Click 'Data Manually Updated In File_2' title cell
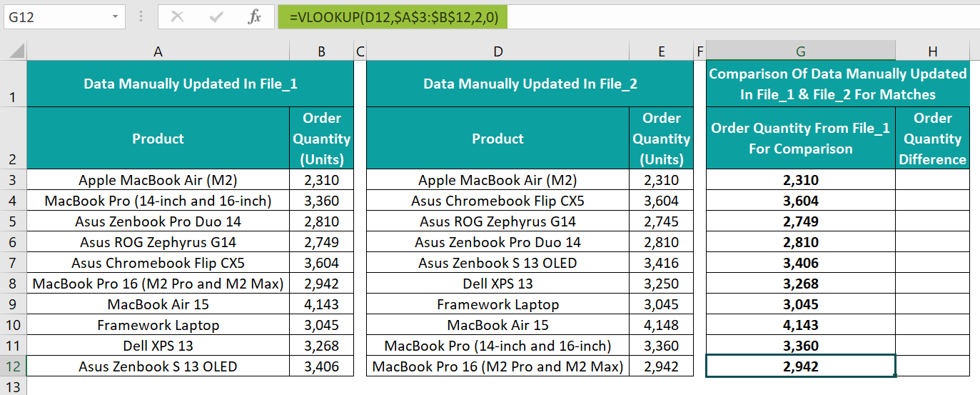 point(530,84)
